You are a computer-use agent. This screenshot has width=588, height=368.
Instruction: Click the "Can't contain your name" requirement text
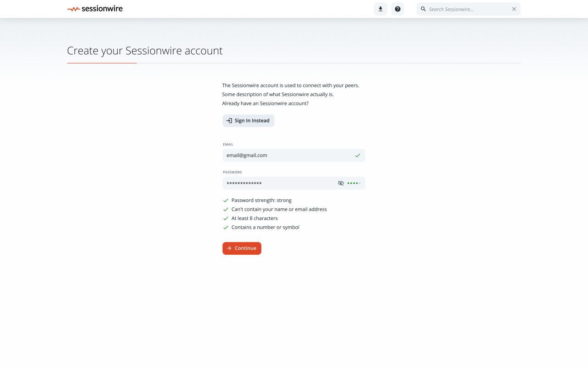(279, 209)
